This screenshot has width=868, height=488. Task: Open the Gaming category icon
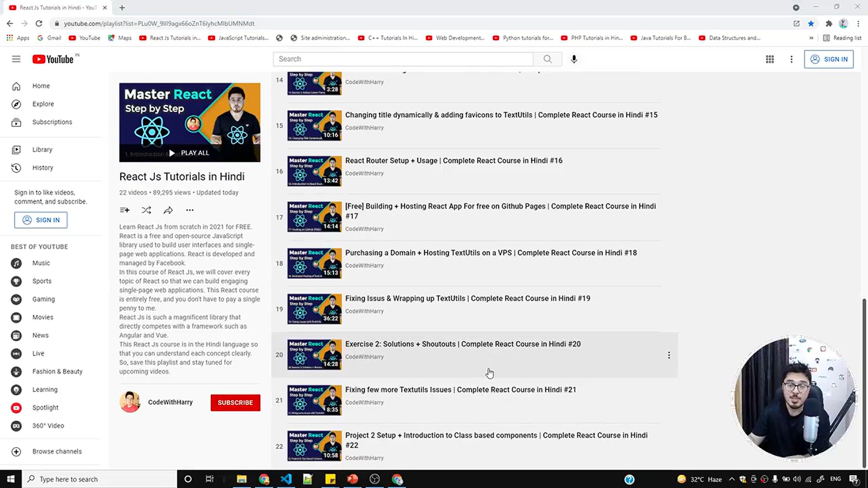(16, 299)
